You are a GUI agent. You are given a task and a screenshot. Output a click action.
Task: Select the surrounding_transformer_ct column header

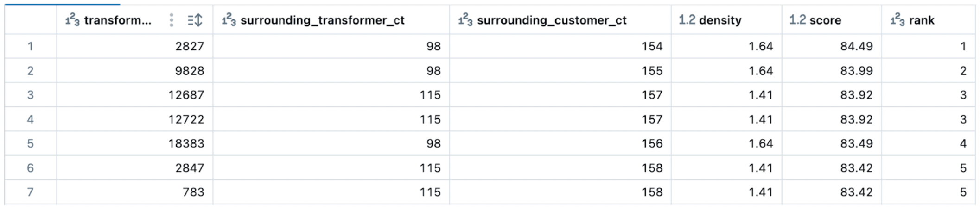[322, 20]
